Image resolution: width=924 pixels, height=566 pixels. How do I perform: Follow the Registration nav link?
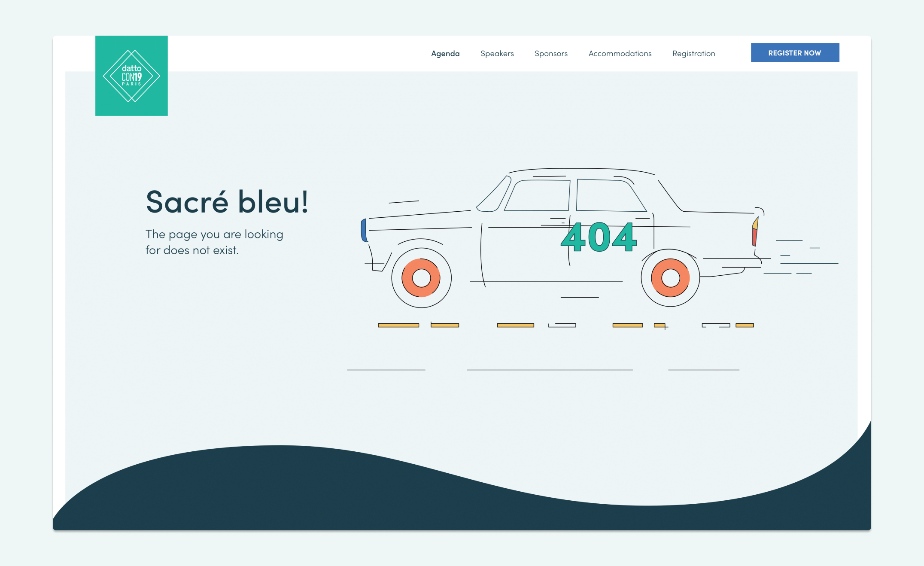pyautogui.click(x=693, y=53)
